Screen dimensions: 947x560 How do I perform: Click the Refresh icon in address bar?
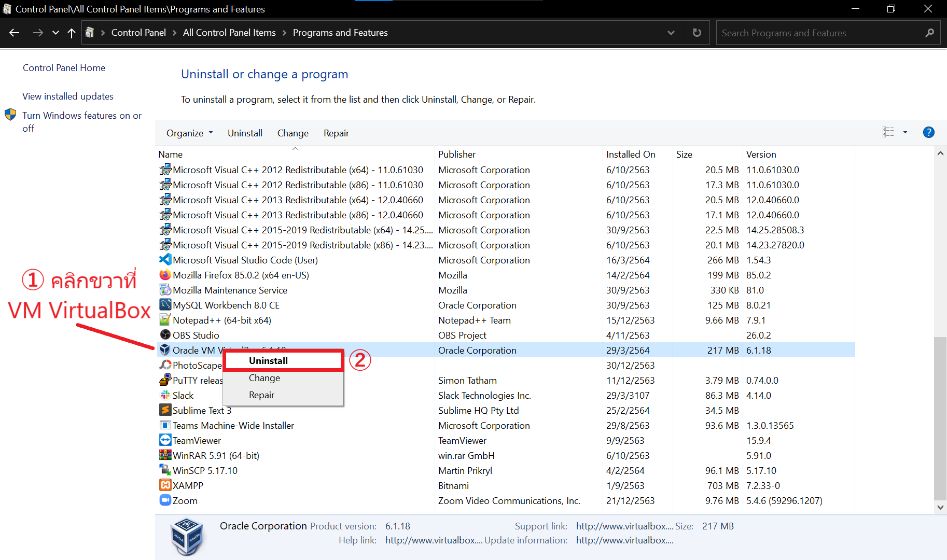[697, 33]
